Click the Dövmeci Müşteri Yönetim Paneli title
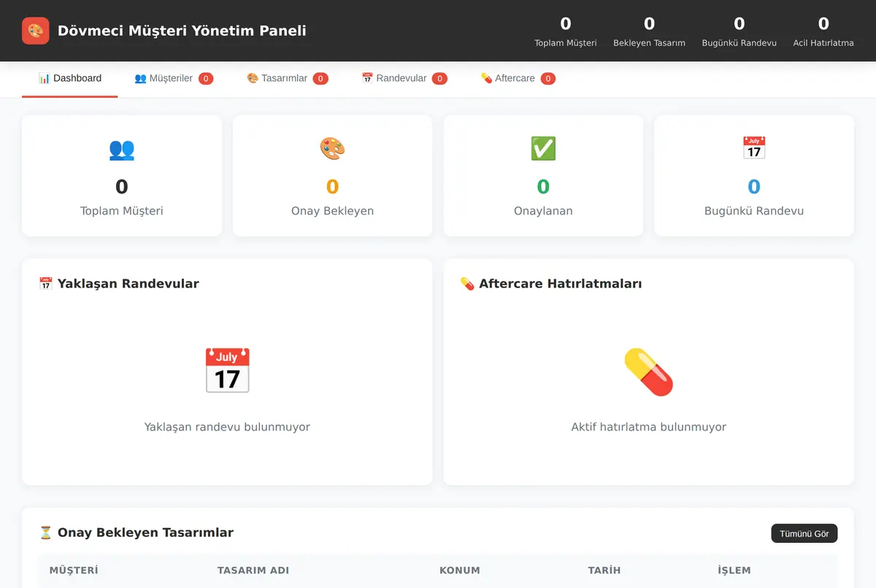This screenshot has width=876, height=588. click(x=182, y=31)
